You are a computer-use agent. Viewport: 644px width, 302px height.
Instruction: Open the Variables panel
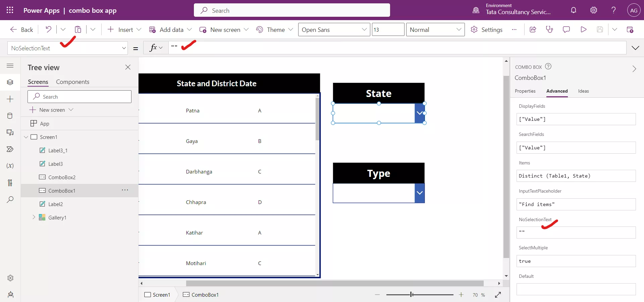pyautogui.click(x=10, y=166)
